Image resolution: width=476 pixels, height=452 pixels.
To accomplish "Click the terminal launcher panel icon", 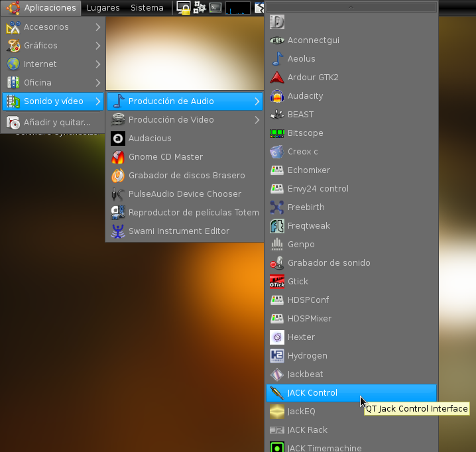I will pos(215,7).
